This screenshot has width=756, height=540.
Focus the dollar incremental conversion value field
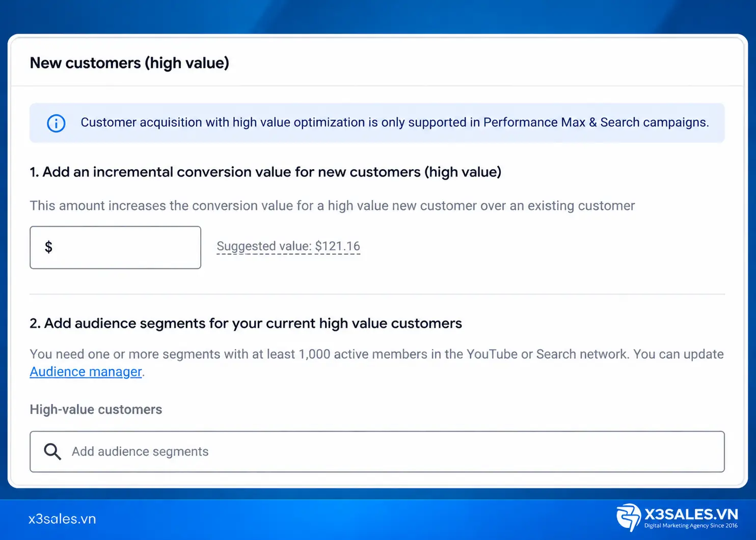115,248
